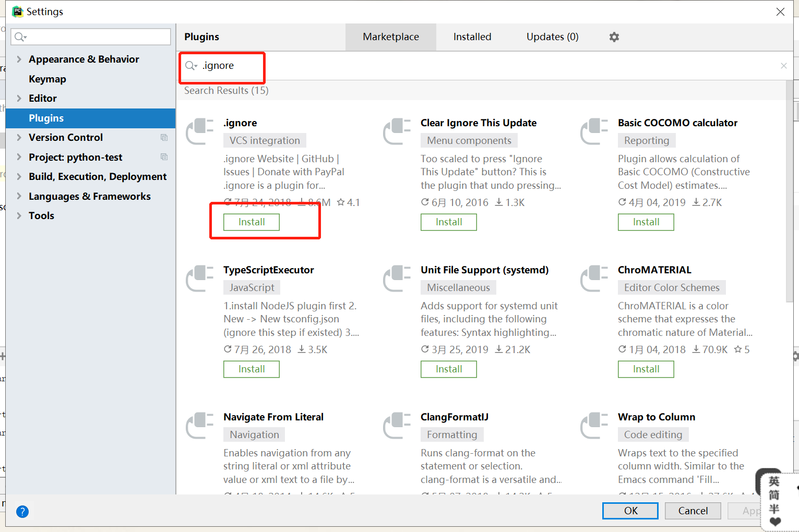Open the TypeScriptExecutor plugin title
The image size is (799, 532).
click(x=269, y=270)
